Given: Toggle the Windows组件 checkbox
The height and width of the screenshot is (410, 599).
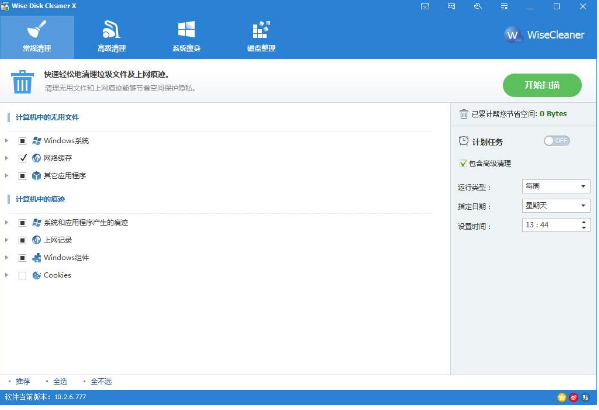Looking at the screenshot, I should click(22, 258).
